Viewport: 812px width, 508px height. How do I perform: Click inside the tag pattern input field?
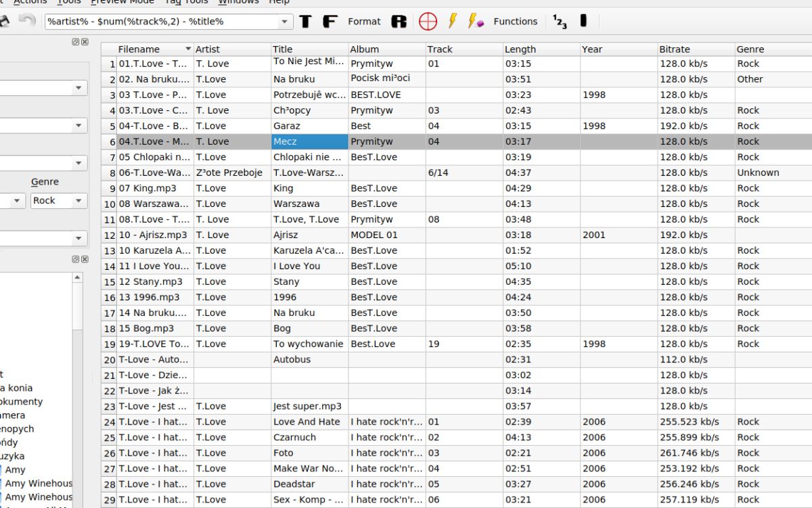click(161, 22)
